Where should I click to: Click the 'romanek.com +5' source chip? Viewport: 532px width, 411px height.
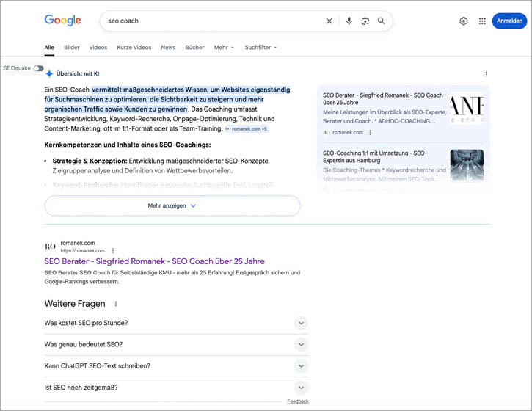[x=247, y=129]
